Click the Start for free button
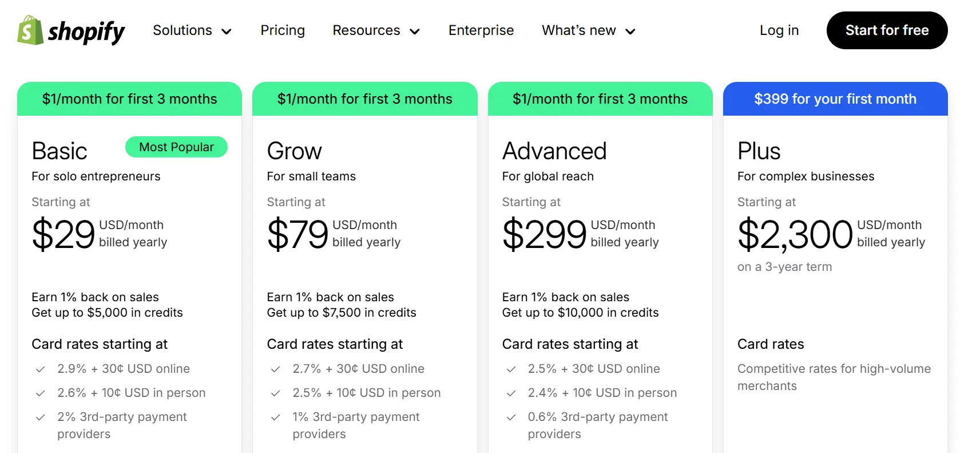980x453 pixels. (887, 30)
